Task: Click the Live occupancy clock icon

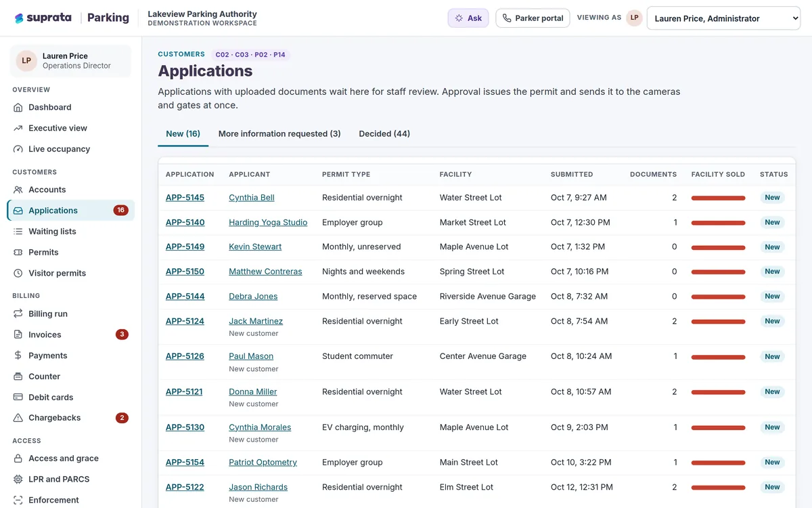Action: pos(18,149)
